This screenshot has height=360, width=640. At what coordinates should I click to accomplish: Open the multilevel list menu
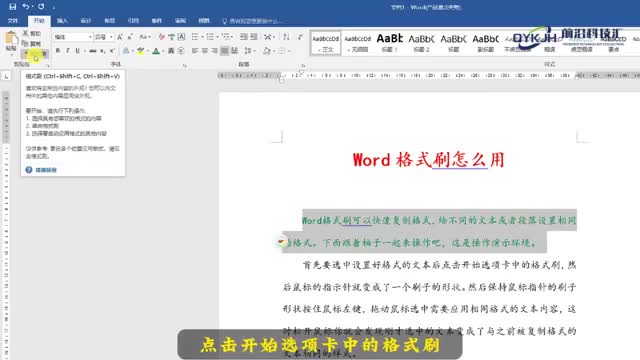coord(226,37)
